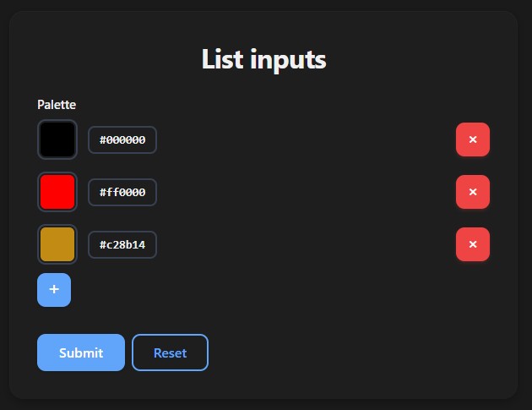The image size is (532, 410).
Task: Click the gold color swatch
Action: tap(57, 244)
